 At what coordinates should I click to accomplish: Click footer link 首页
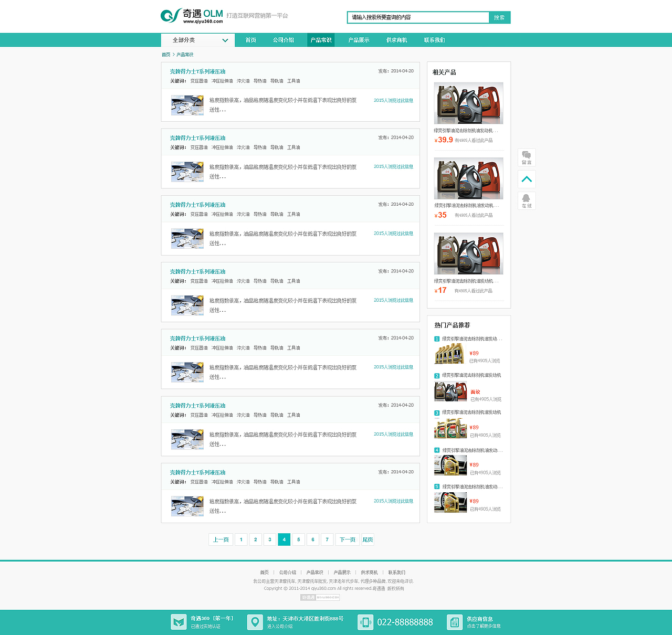click(264, 573)
